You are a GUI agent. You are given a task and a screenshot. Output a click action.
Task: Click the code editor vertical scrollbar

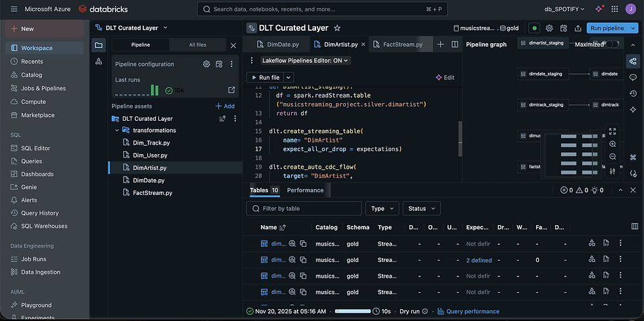pyautogui.click(x=460, y=139)
